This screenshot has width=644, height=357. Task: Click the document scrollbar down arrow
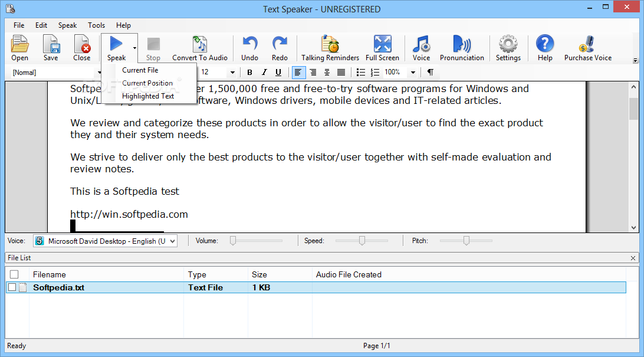click(x=633, y=228)
